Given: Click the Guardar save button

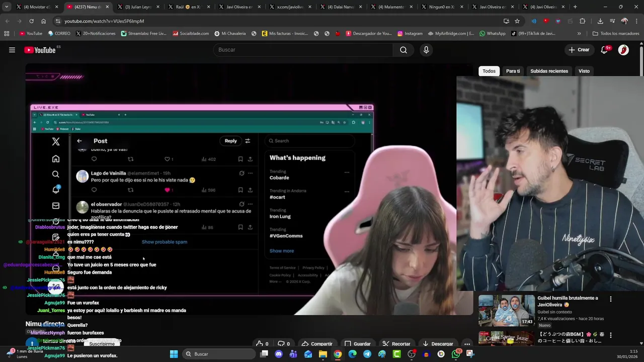Looking at the screenshot, I should coord(357,344).
